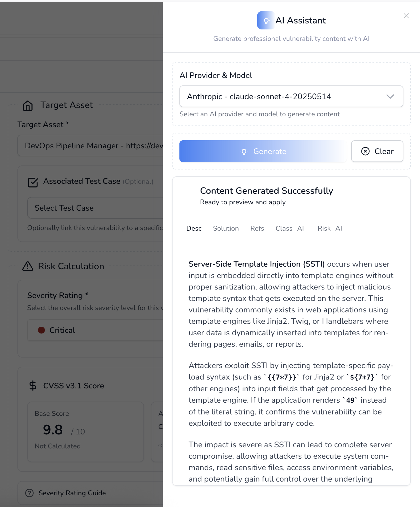Open the AI Provider & Model dropdown
This screenshot has height=507, width=420.
tap(291, 97)
